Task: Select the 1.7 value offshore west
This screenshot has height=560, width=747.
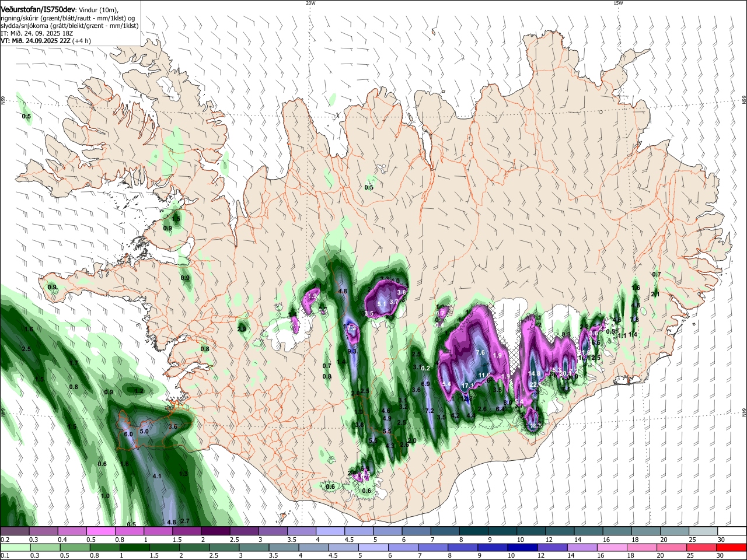Action: click(74, 363)
